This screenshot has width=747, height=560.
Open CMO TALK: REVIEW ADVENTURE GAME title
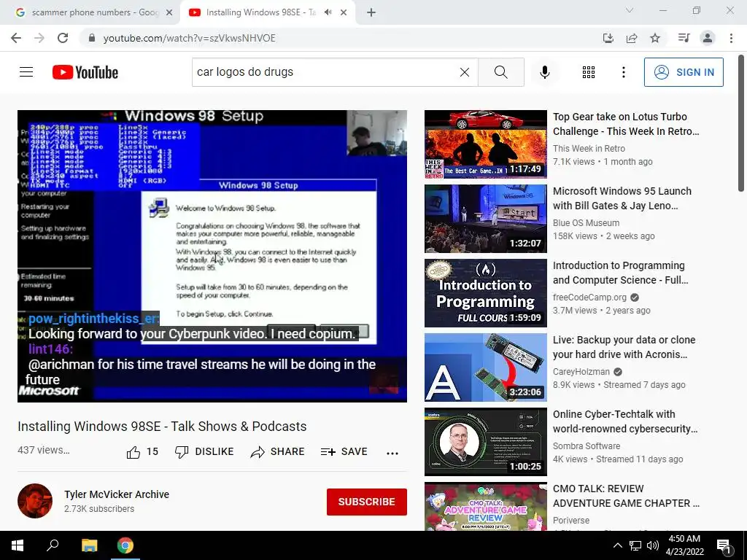click(626, 496)
